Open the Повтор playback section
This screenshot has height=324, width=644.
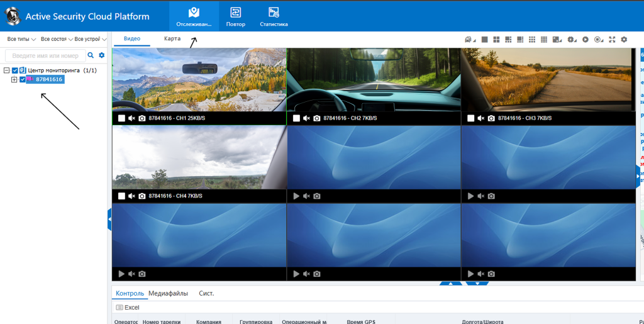pos(236,16)
